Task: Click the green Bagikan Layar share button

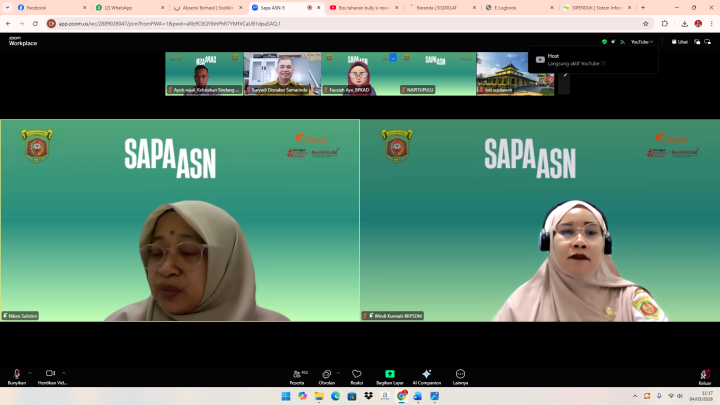Action: click(x=390, y=377)
